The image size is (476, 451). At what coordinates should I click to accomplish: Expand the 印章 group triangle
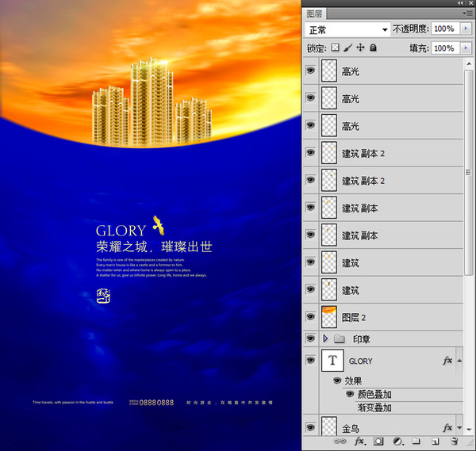[x=325, y=338]
